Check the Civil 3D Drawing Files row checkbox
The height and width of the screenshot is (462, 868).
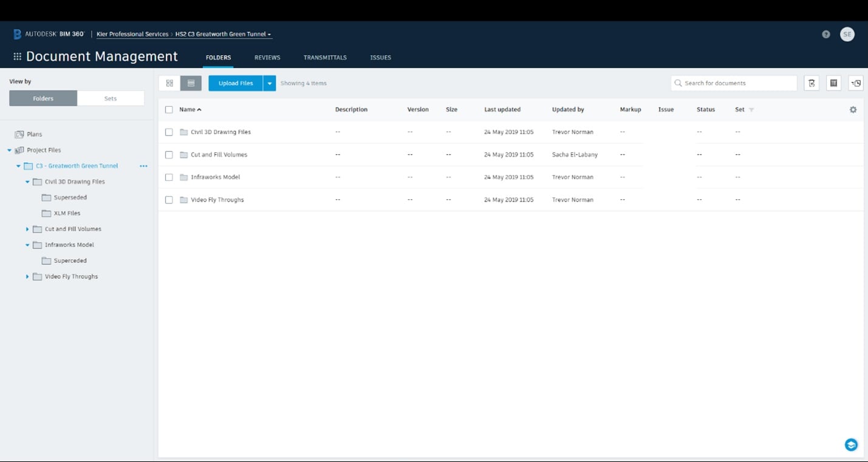(169, 132)
